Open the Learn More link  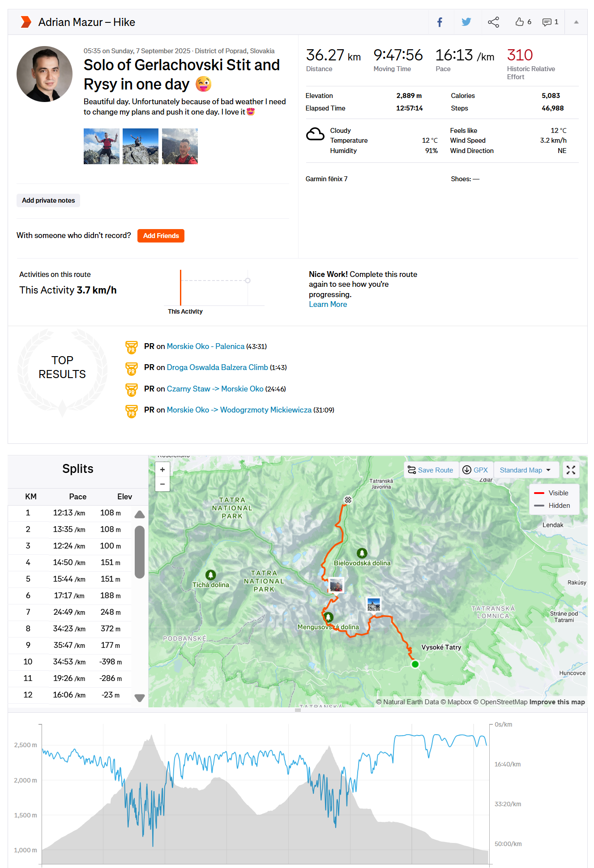tap(328, 304)
